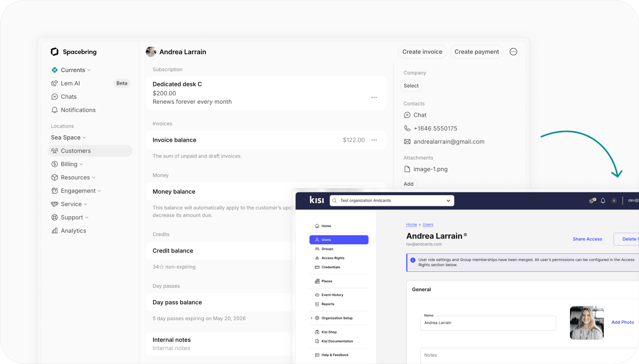Click the Chat contact bubble icon
The image size is (639, 364).
[407, 115]
